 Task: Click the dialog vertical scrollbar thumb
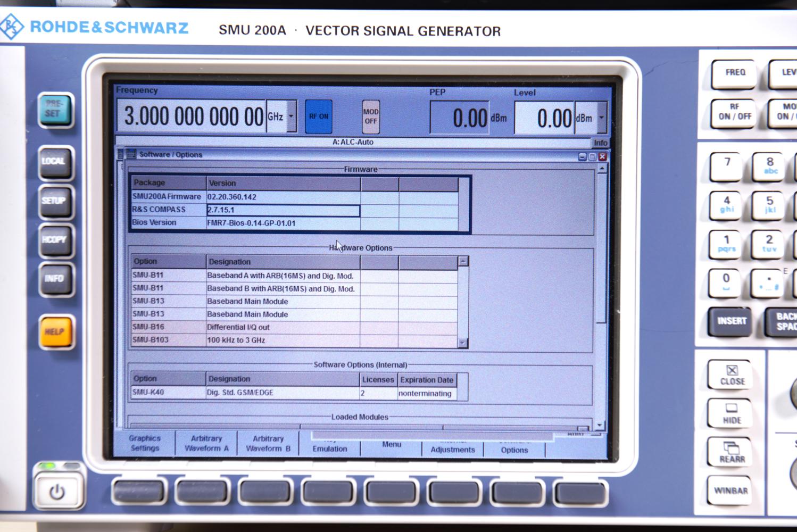pos(602,248)
